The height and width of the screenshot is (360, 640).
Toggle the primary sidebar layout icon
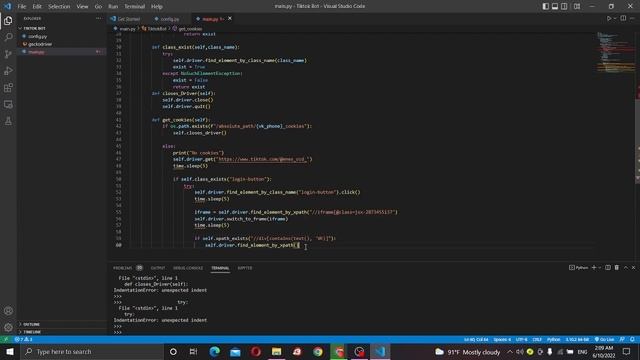(546, 6)
